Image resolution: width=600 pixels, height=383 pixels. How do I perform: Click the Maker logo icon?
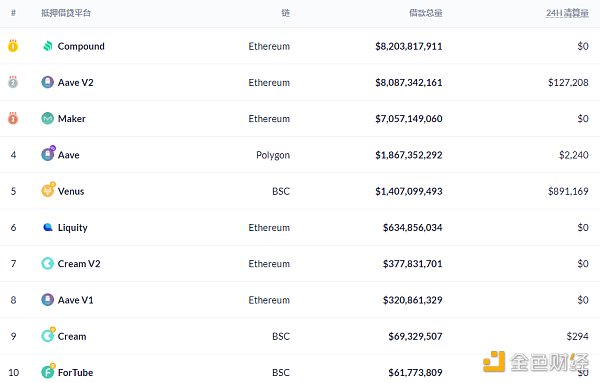point(47,119)
